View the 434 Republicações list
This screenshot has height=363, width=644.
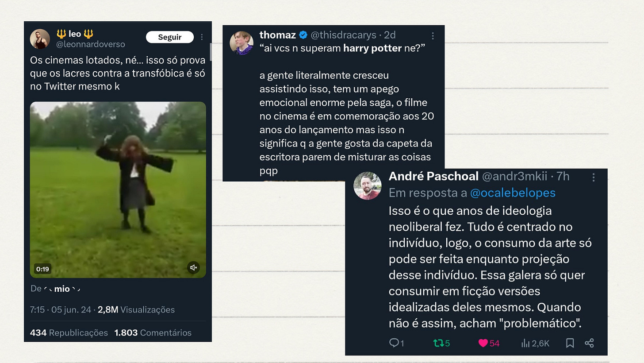[69, 332]
